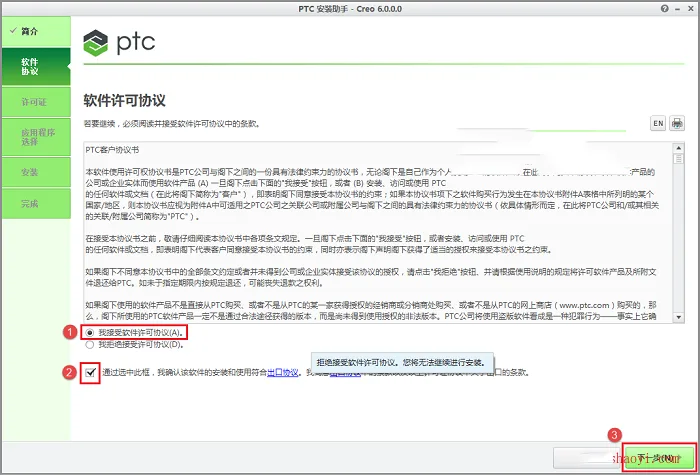700x475 pixels.
Task: Print the license agreement via printer icon
Action: click(677, 123)
